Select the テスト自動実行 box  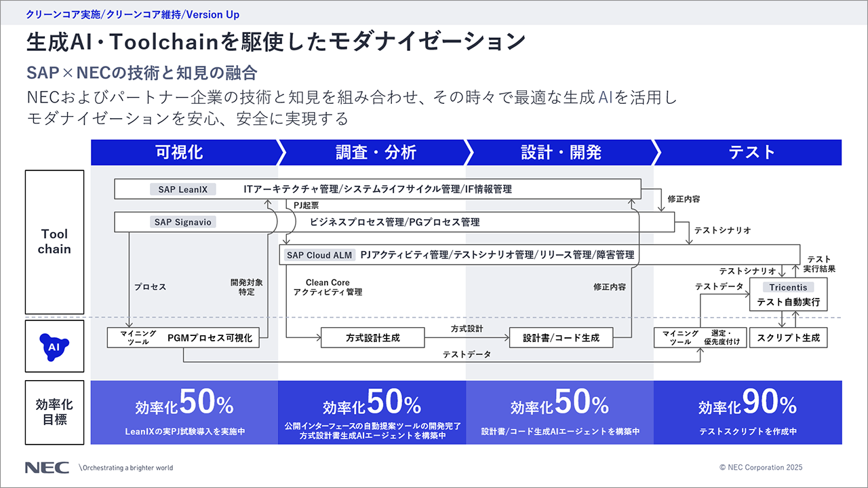point(788,303)
